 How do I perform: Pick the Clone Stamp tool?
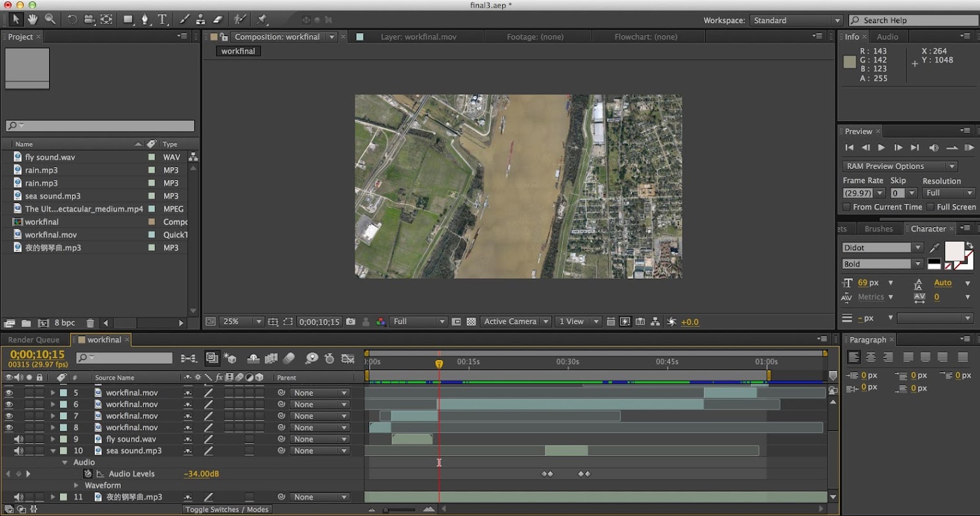pos(201,19)
